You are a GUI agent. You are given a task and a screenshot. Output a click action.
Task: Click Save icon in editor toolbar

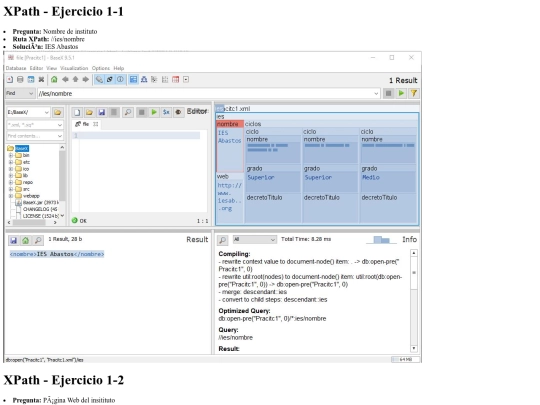tap(102, 112)
